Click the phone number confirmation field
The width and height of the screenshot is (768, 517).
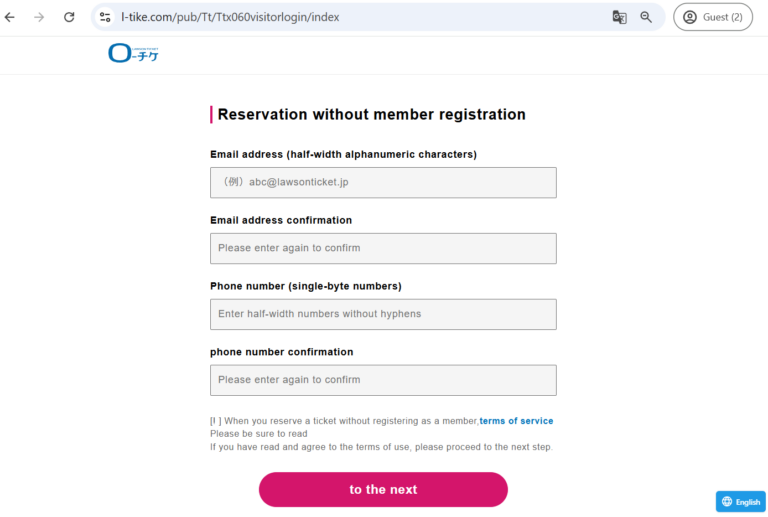pyautogui.click(x=383, y=380)
